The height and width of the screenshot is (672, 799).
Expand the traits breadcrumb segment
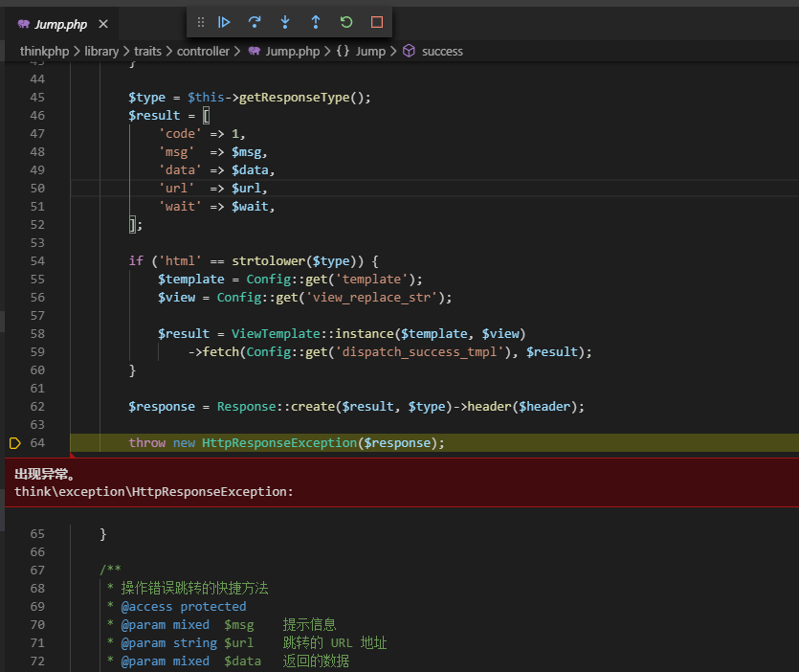pos(147,51)
